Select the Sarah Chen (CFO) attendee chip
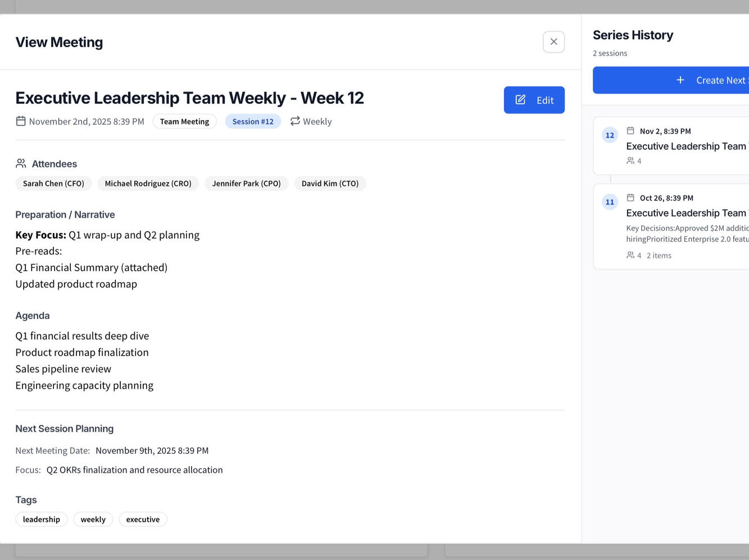The width and height of the screenshot is (749, 560). tap(53, 184)
